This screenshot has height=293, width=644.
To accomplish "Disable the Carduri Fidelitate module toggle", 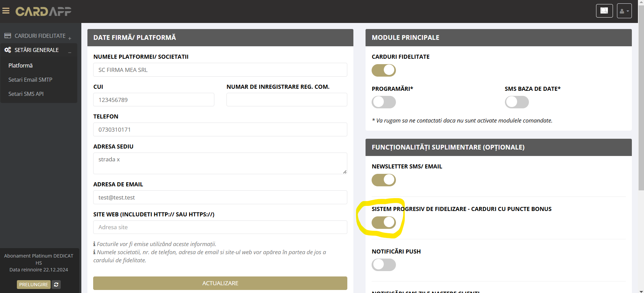I will click(x=384, y=70).
